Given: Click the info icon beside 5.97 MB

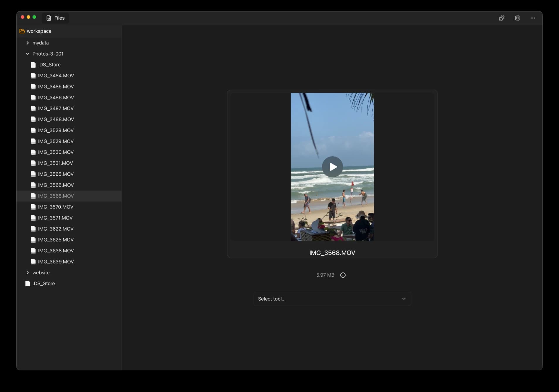Looking at the screenshot, I should 342,275.
